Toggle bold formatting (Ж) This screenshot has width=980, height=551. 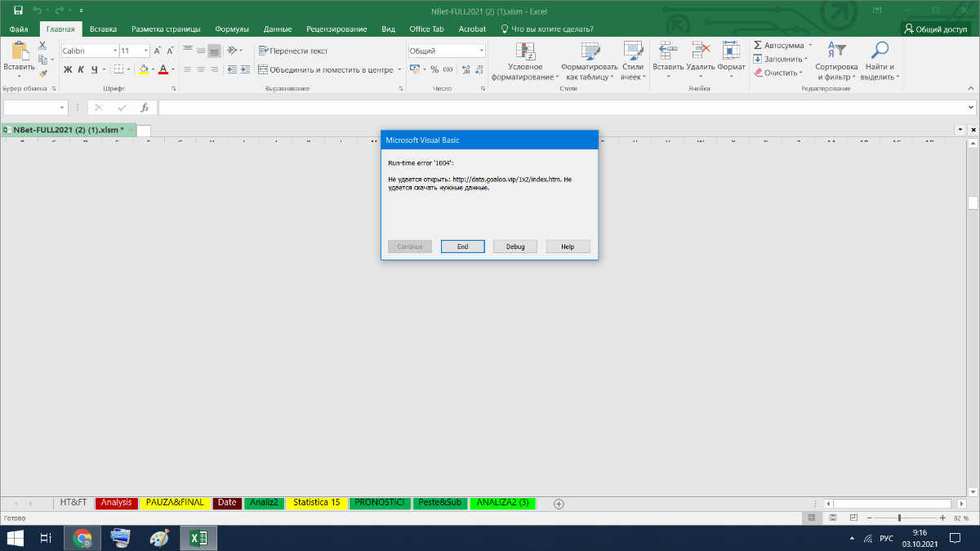pyautogui.click(x=68, y=70)
